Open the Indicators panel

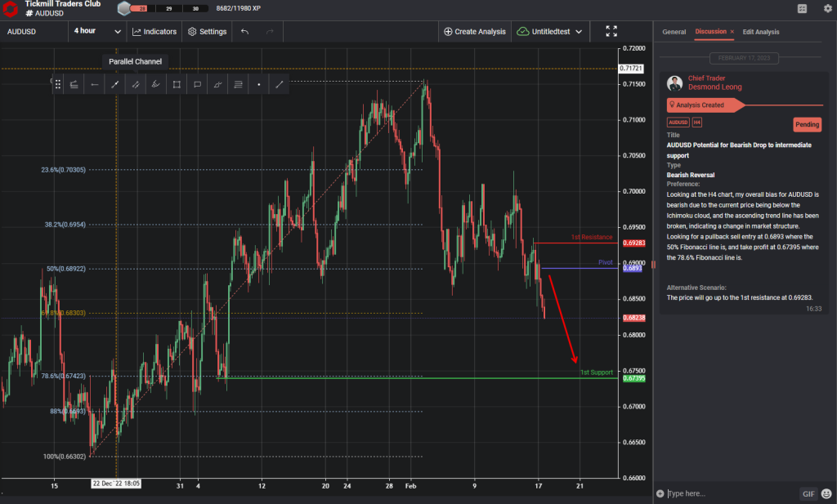tap(154, 31)
